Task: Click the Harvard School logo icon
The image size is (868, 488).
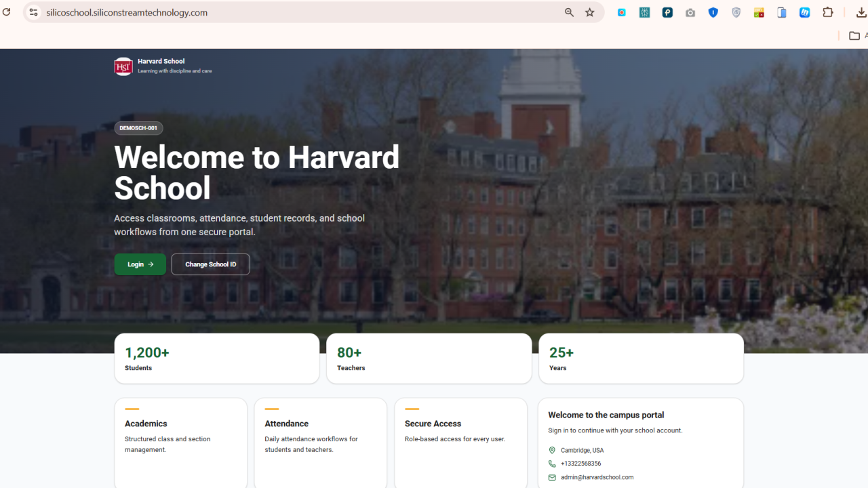Action: (x=123, y=66)
